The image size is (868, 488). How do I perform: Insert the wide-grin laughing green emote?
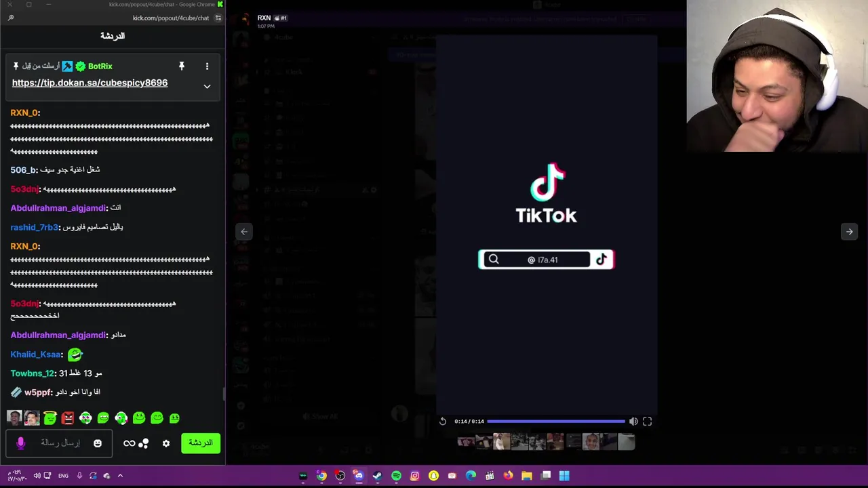[103, 418]
